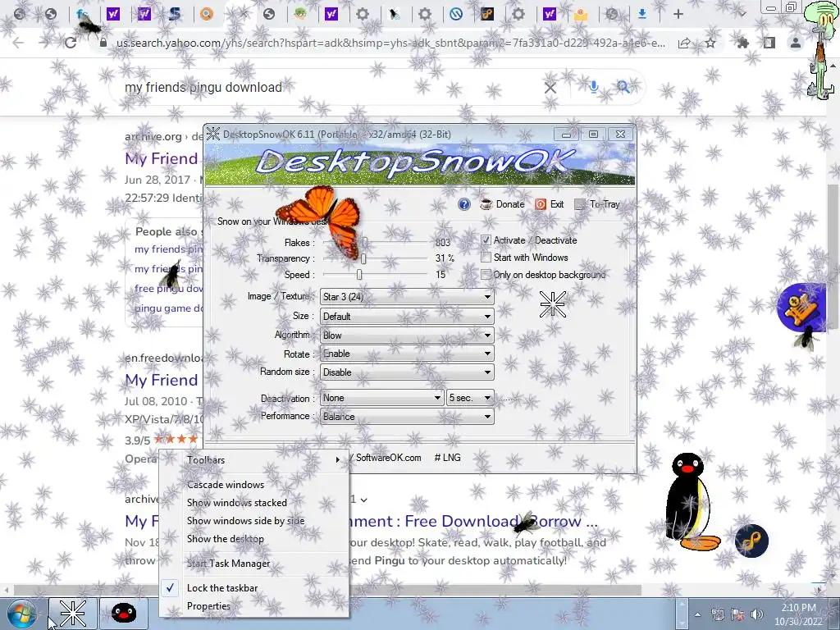Screen dimensions: 840x630
Task: Click the Yahoo search input field
Action: point(326,87)
